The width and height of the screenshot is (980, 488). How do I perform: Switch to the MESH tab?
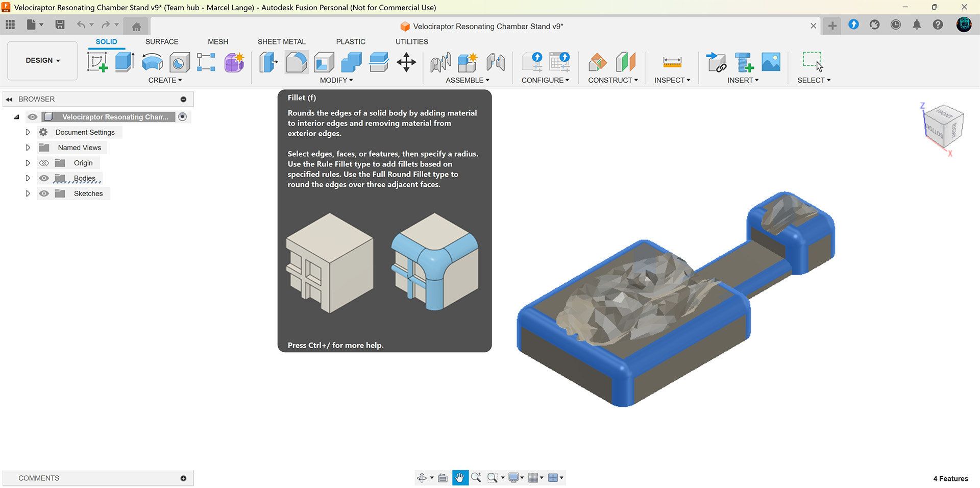tap(218, 42)
